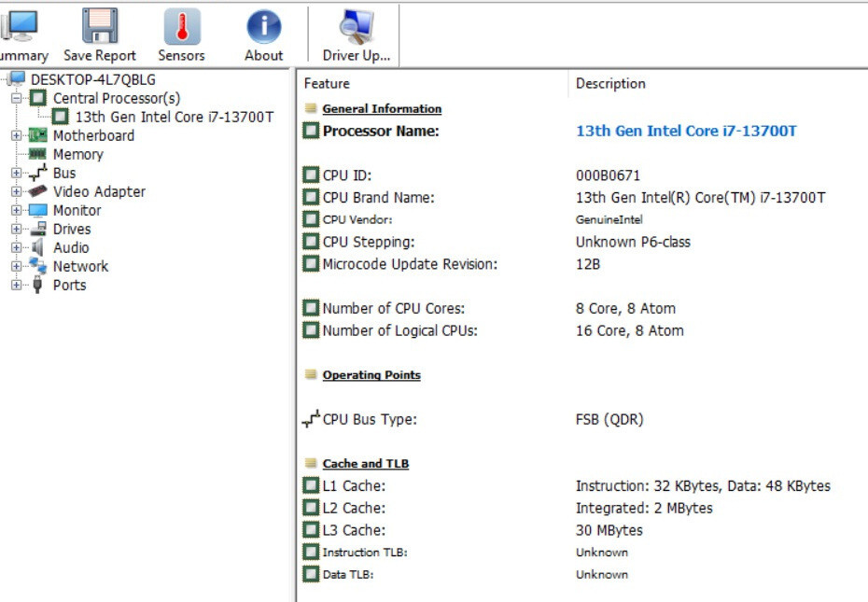Click the chip icon beside Number of CPU Cores
Image resolution: width=868 pixels, height=602 pixels.
click(x=311, y=308)
